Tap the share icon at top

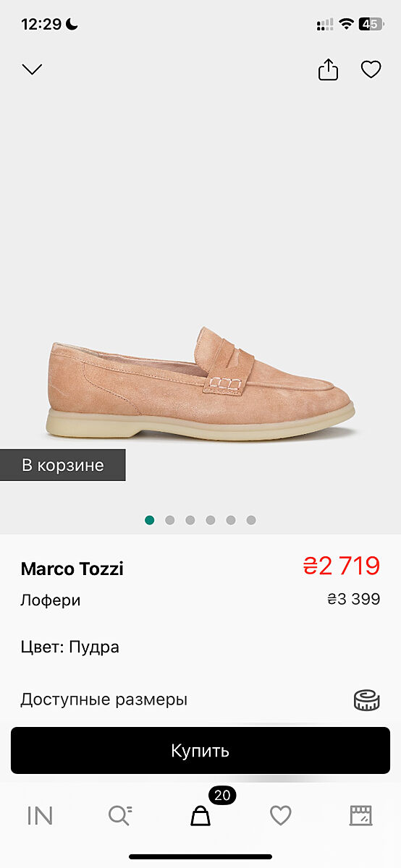click(328, 69)
